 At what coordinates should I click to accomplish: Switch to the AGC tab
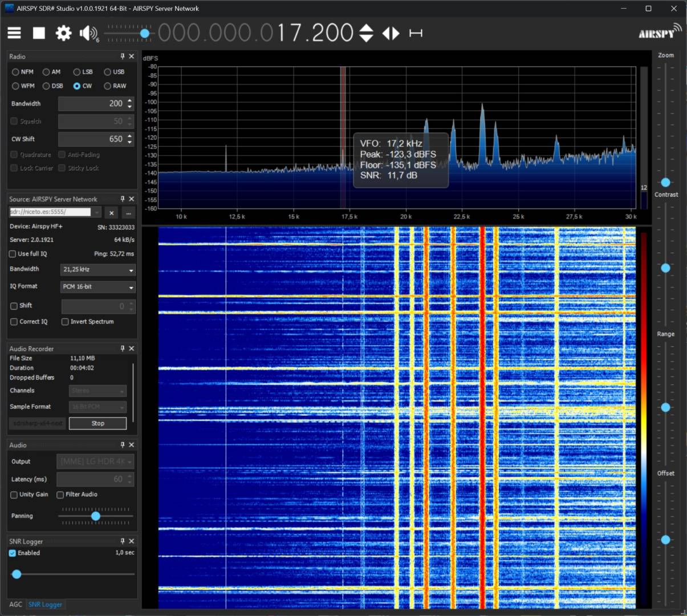click(x=16, y=605)
